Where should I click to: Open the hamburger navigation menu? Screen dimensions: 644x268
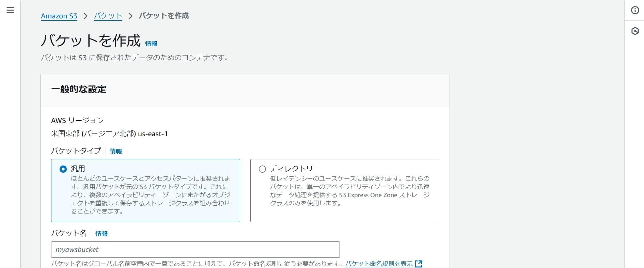(10, 10)
